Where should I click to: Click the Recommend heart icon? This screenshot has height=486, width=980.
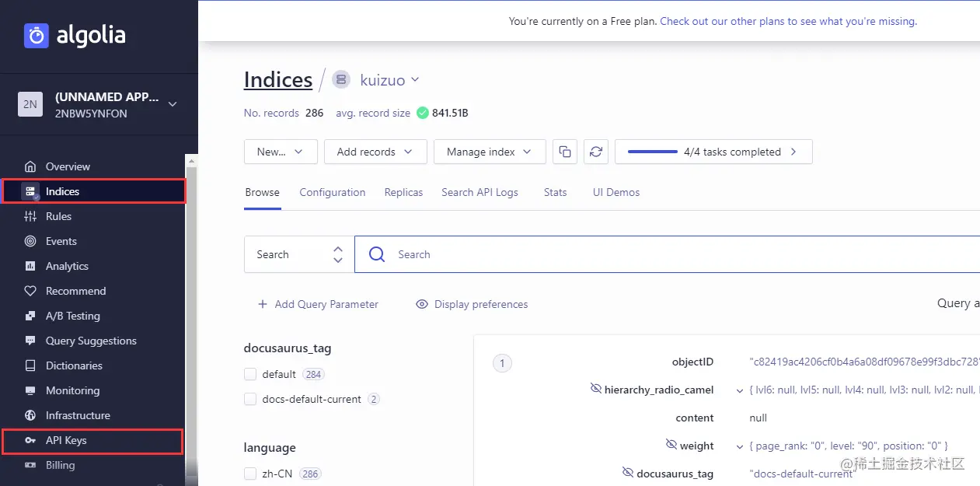click(30, 291)
